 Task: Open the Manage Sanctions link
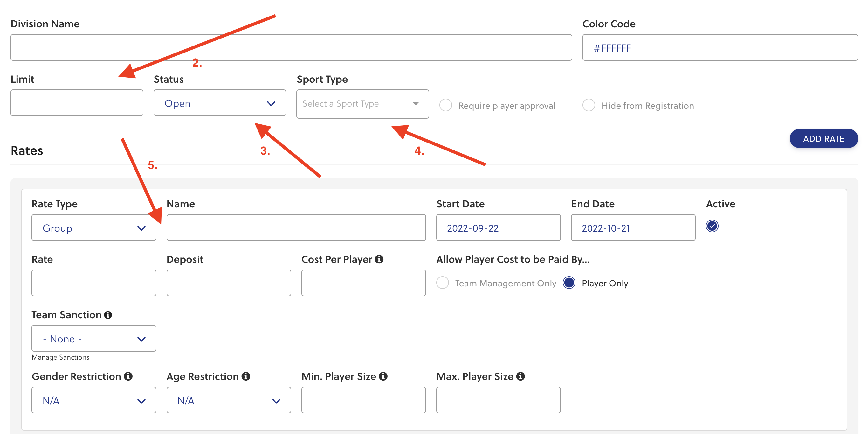click(60, 357)
